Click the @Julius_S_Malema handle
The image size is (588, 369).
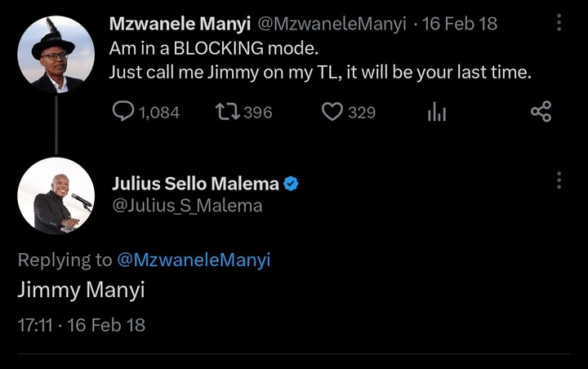(187, 206)
